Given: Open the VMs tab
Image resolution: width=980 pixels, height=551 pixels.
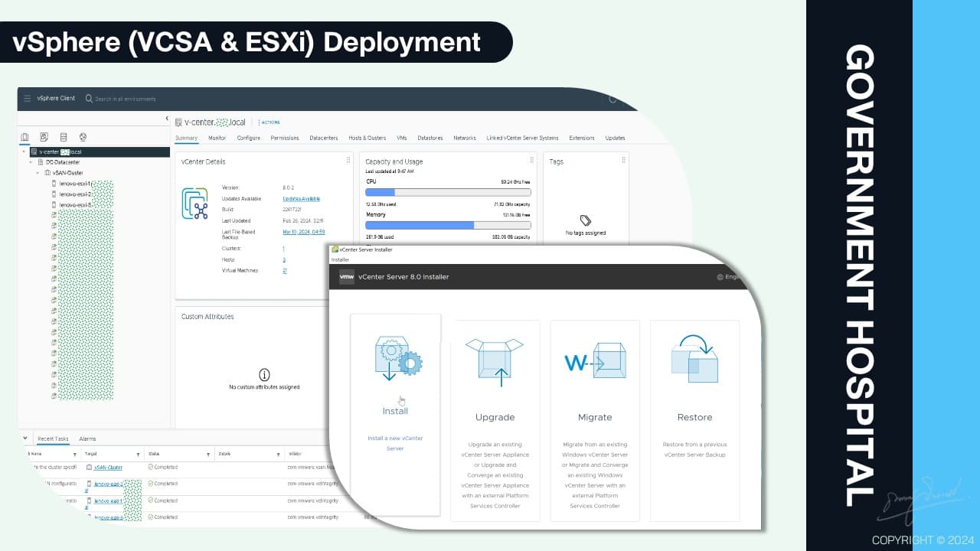Looking at the screenshot, I should pos(402,139).
